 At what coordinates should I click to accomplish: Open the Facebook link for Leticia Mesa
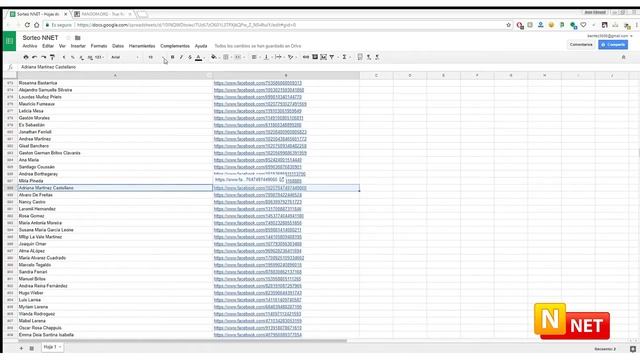(258, 111)
